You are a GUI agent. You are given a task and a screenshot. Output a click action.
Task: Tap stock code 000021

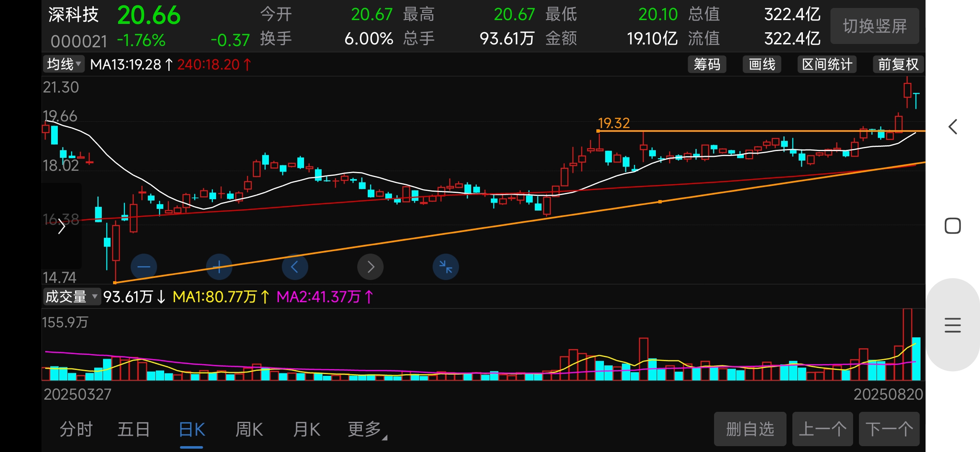coord(79,41)
